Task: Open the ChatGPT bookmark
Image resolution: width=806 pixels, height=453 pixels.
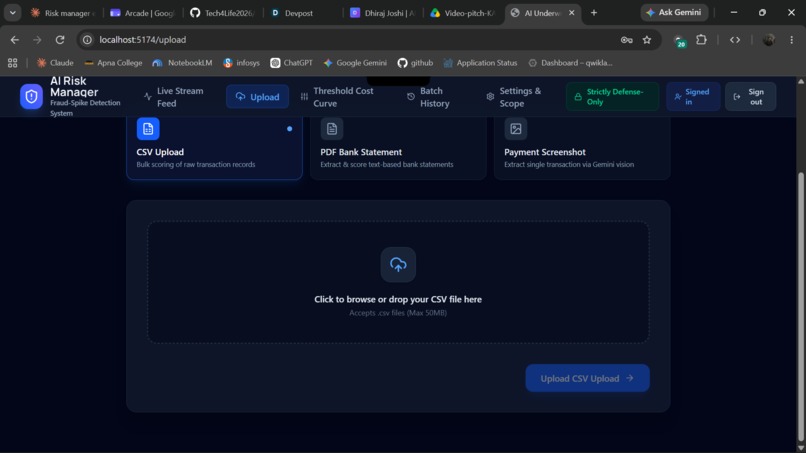Action: 291,63
